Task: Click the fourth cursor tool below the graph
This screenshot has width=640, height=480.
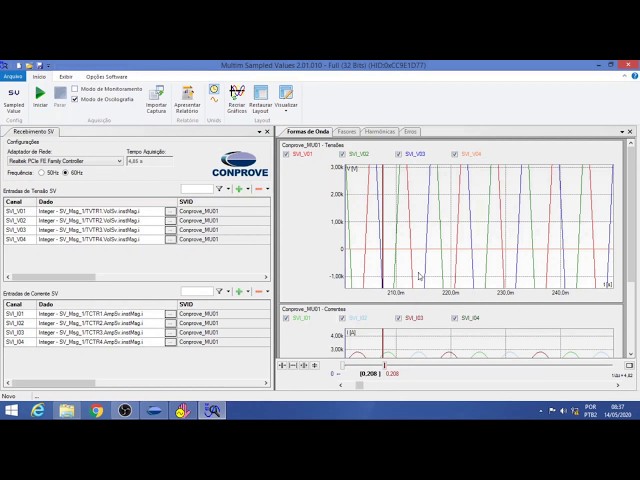Action: [314, 365]
